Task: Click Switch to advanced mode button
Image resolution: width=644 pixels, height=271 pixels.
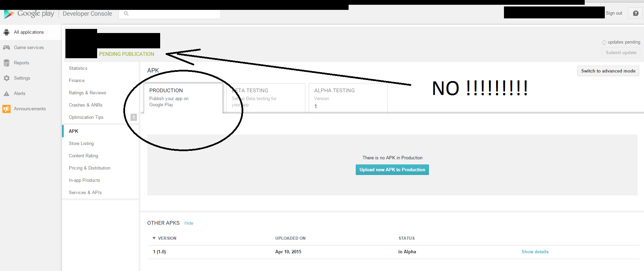Action: point(608,71)
